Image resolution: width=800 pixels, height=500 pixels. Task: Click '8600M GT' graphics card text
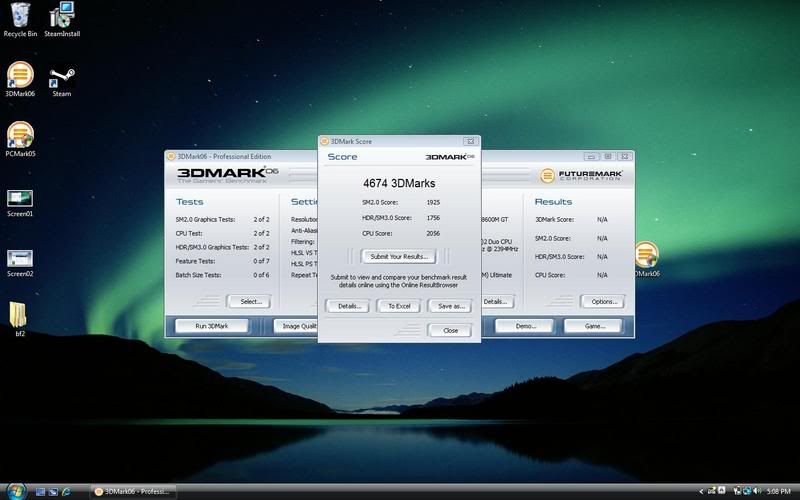coord(495,219)
